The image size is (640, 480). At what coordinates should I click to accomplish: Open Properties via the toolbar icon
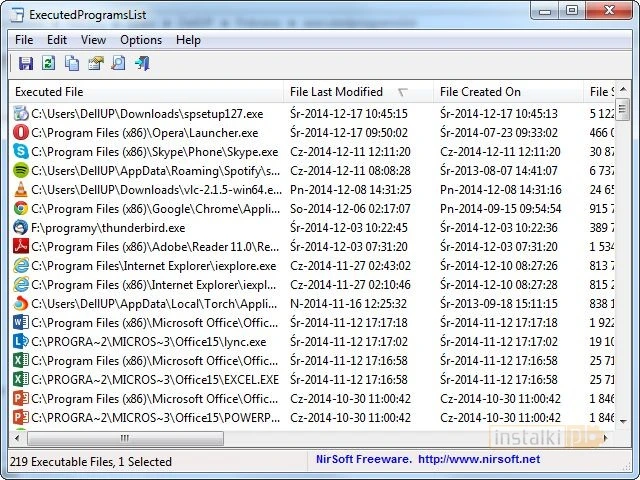(96, 64)
